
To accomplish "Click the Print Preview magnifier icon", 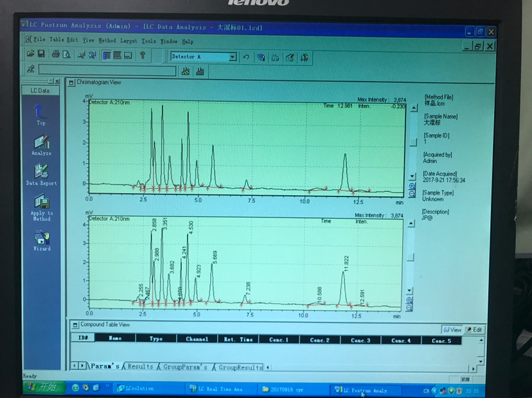I will [x=67, y=54].
